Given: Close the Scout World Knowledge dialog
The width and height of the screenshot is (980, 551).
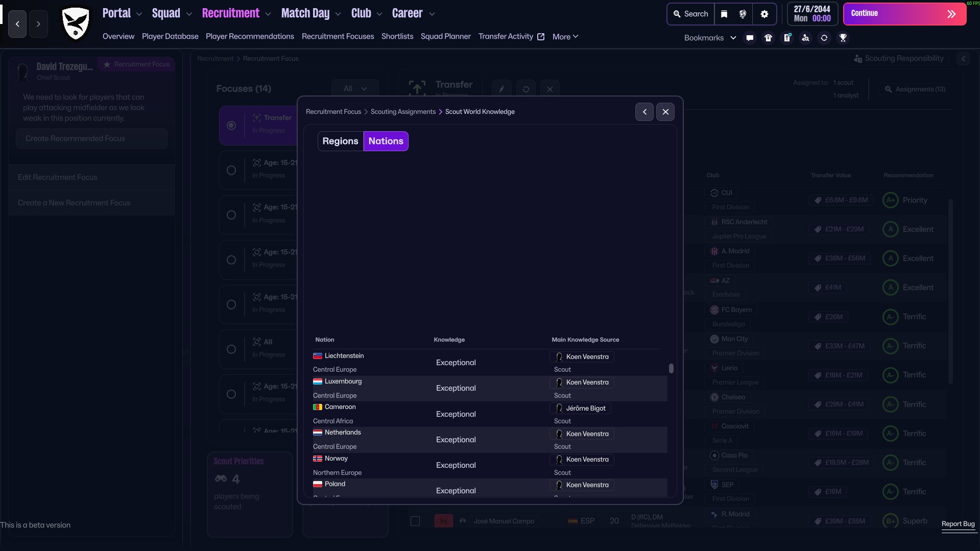Looking at the screenshot, I should (665, 112).
